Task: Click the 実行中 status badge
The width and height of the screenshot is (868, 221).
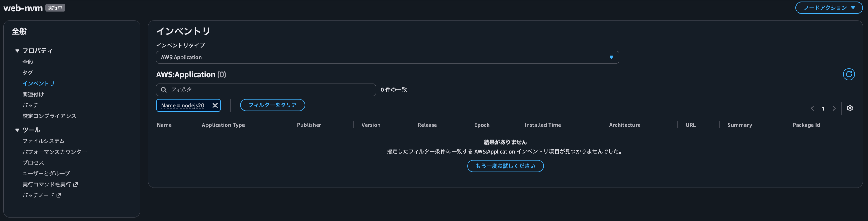Action: pos(55,8)
